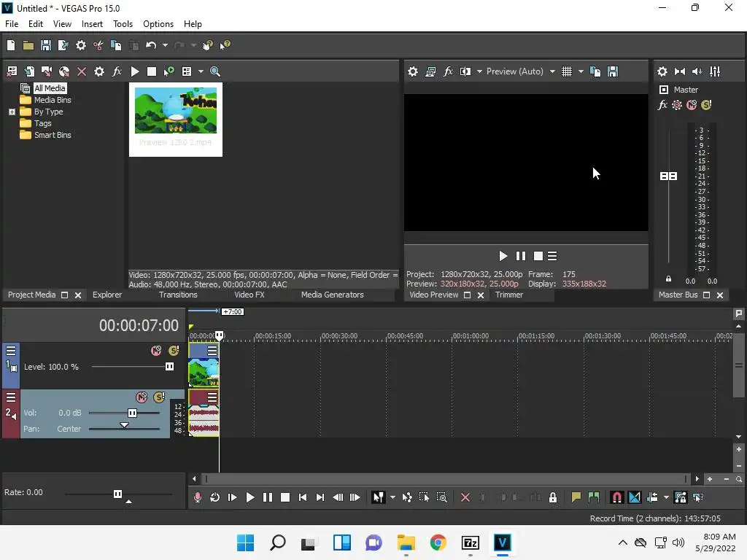Open video track 1 hamburger menu
Viewport: 747px width, 560px height.
(x=10, y=351)
